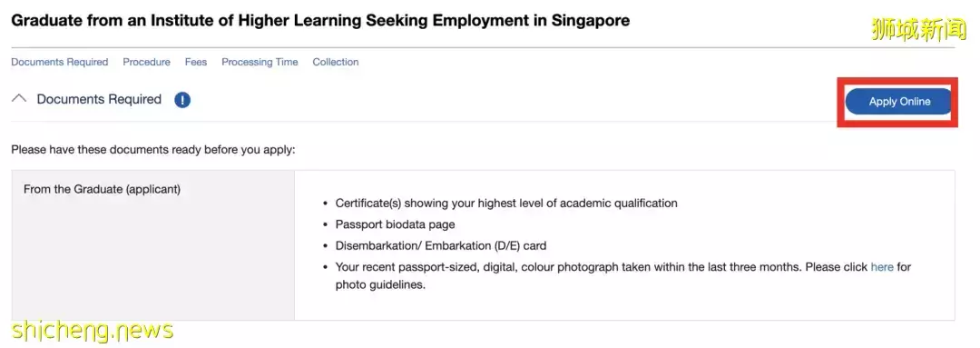Jump to Documents Required anchor link
Viewport: 980px width, 348px height.
[59, 62]
